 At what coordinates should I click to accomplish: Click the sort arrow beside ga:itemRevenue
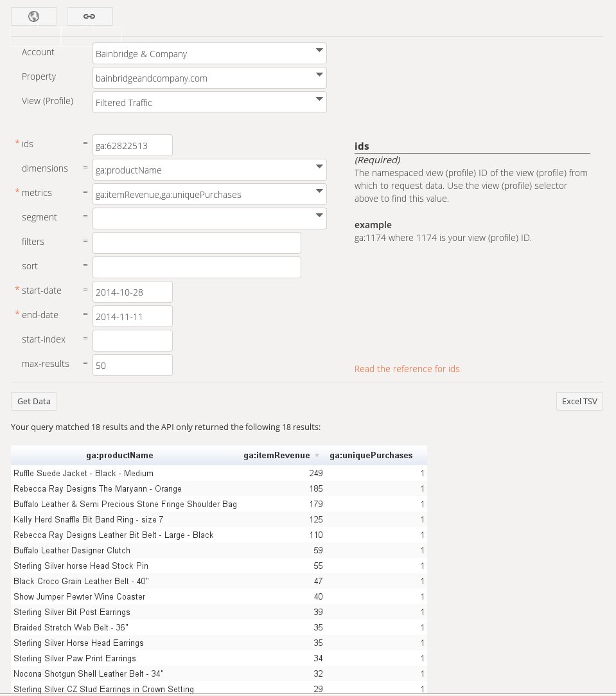317,456
